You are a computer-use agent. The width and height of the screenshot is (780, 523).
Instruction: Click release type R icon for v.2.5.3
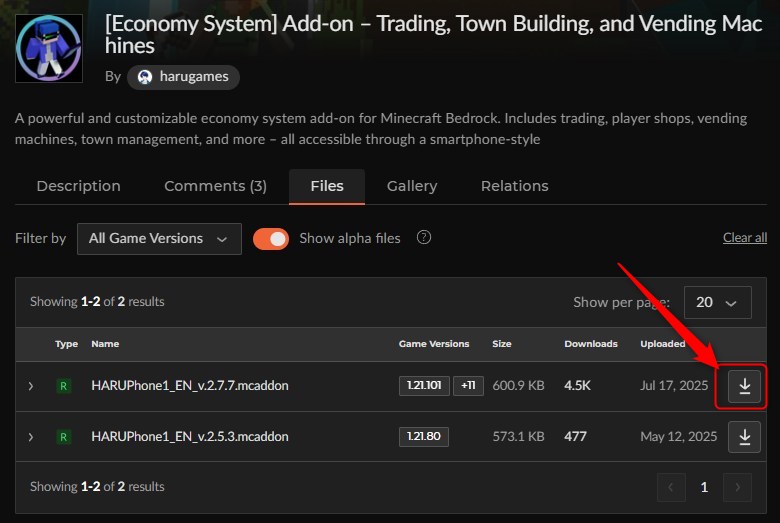click(64, 437)
